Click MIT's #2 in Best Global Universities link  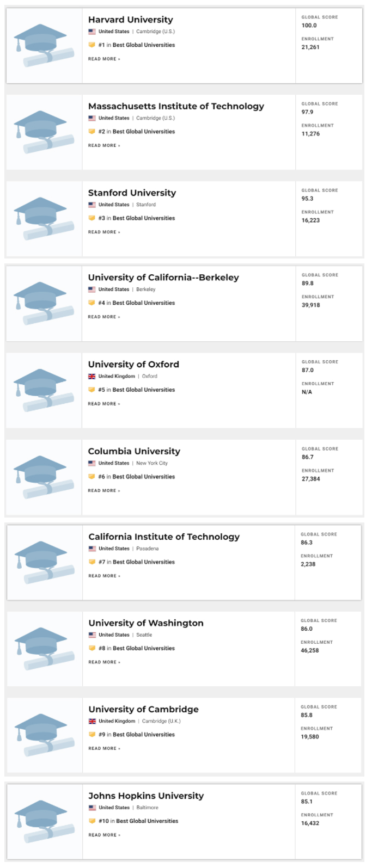point(137,132)
